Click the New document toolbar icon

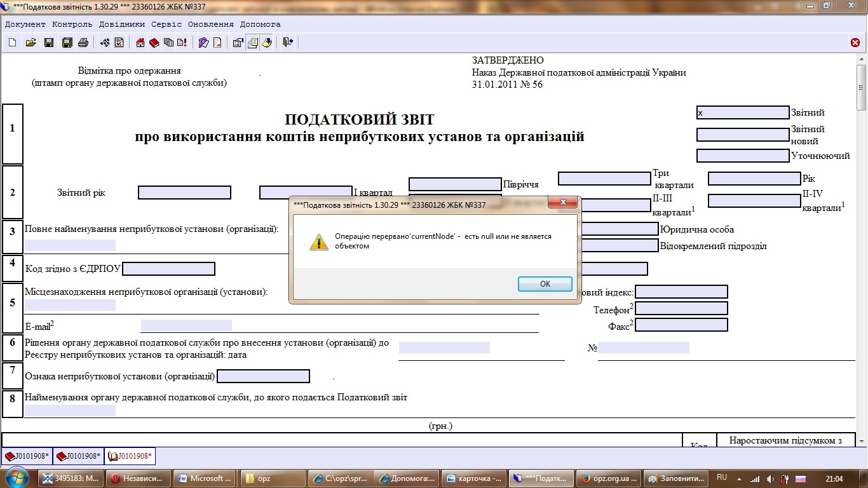point(13,43)
